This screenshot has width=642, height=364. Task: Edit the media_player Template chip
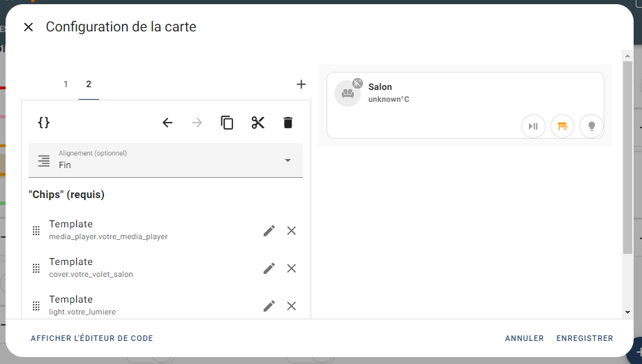269,231
